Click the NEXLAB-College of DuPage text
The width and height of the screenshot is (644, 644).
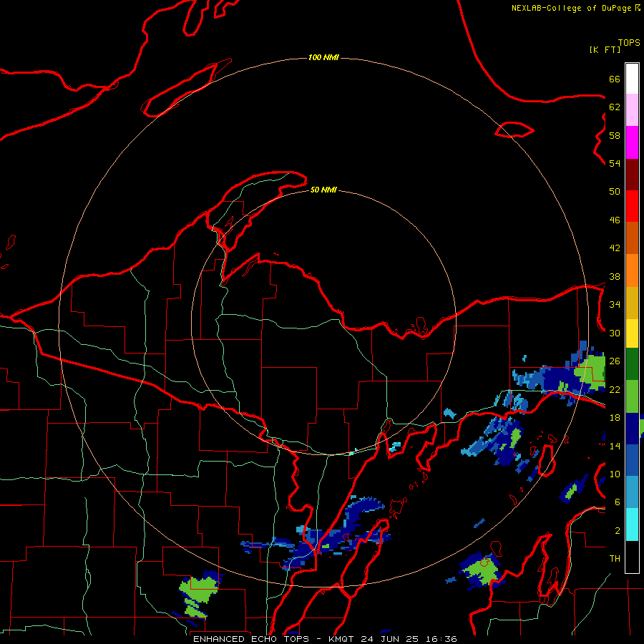coord(571,8)
